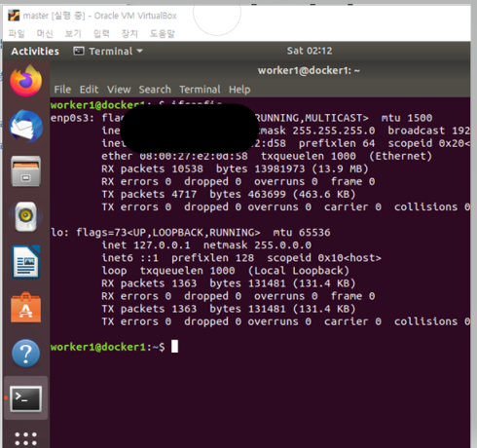Image resolution: width=477 pixels, height=448 pixels.
Task: Click the bottom worker1@docker1:~$ prompt
Action: click(x=108, y=347)
